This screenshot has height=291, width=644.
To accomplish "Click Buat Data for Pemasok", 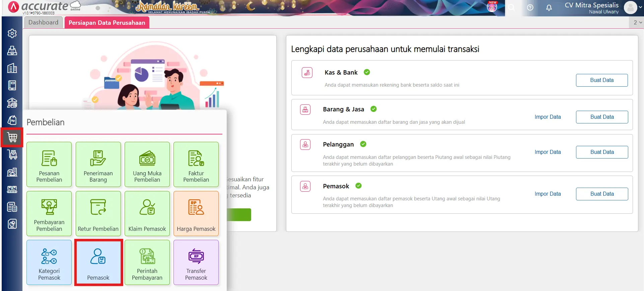I will click(x=602, y=194).
